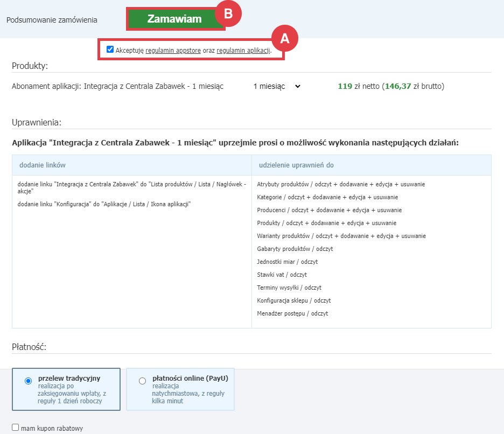Screen dimensions: 504x434
Task: Open the "1 miesiąc" subscription duration dropdown
Action: tap(276, 87)
